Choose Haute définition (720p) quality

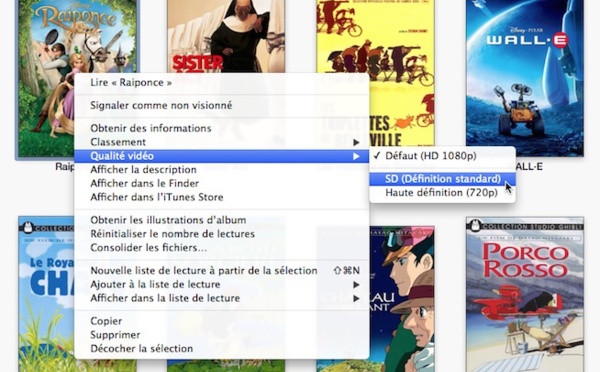pyautogui.click(x=442, y=193)
